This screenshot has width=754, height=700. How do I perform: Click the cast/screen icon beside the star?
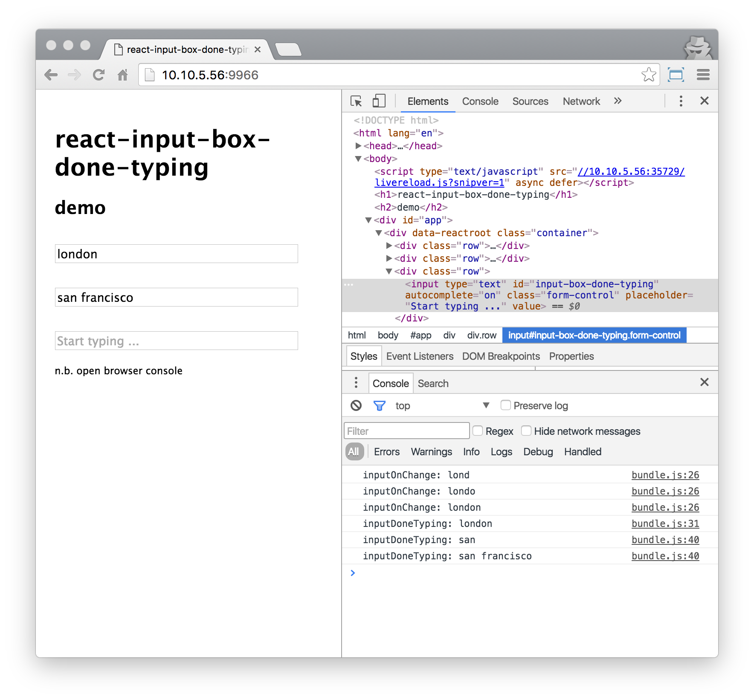point(676,75)
